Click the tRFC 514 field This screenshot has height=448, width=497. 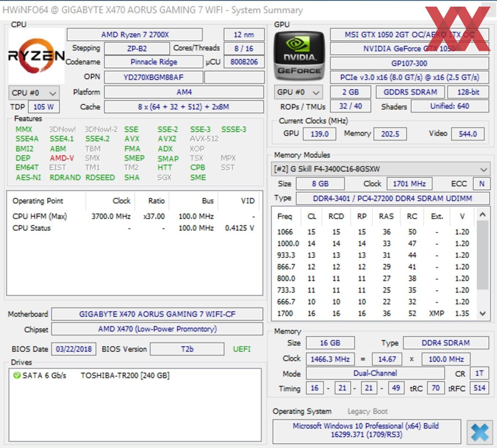point(479,388)
